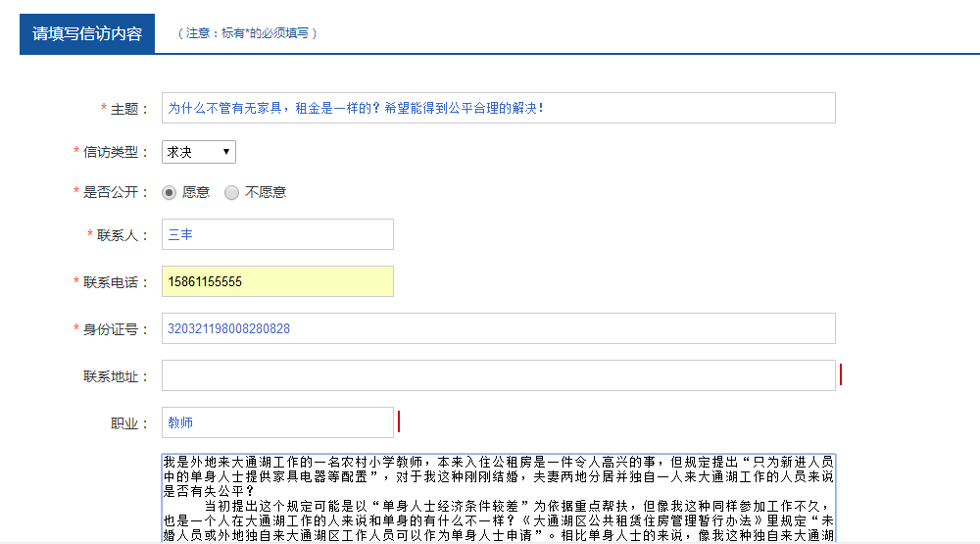The width and height of the screenshot is (980, 544).
Task: Select the 愿意 radio button
Action: coord(170,193)
